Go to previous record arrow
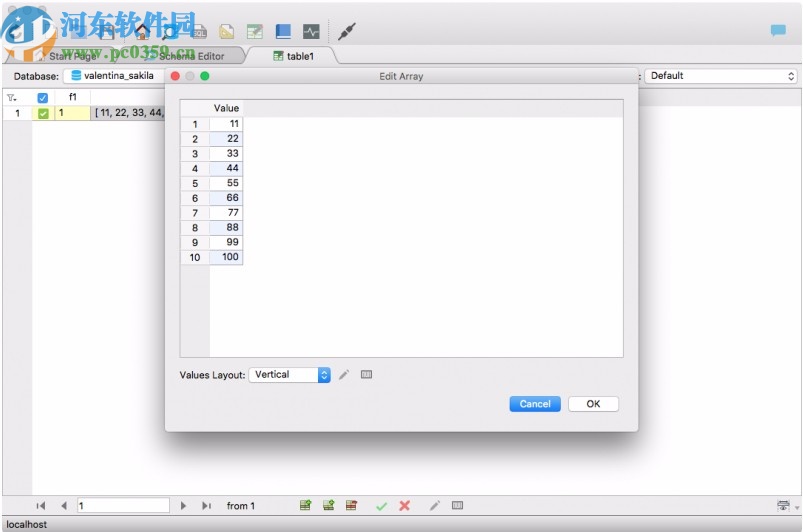The height and width of the screenshot is (532, 803). [64, 506]
